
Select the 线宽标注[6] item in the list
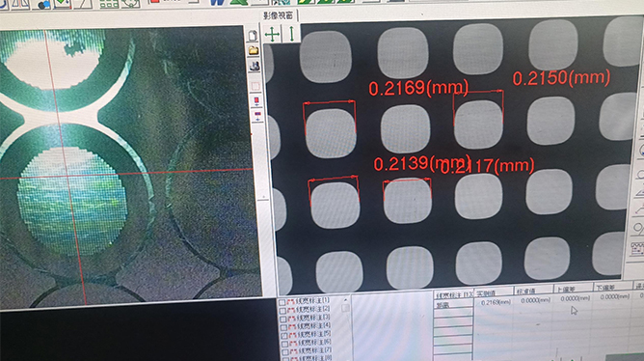coord(313,342)
